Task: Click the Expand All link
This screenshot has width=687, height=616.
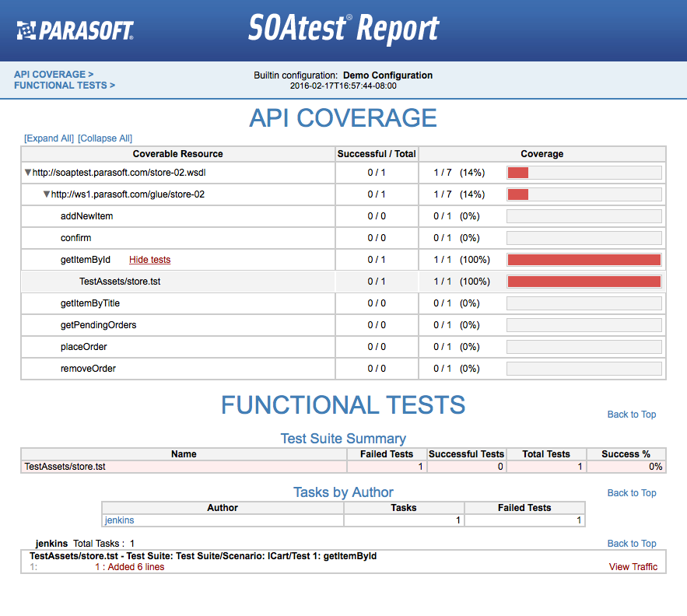Action: coord(49,138)
